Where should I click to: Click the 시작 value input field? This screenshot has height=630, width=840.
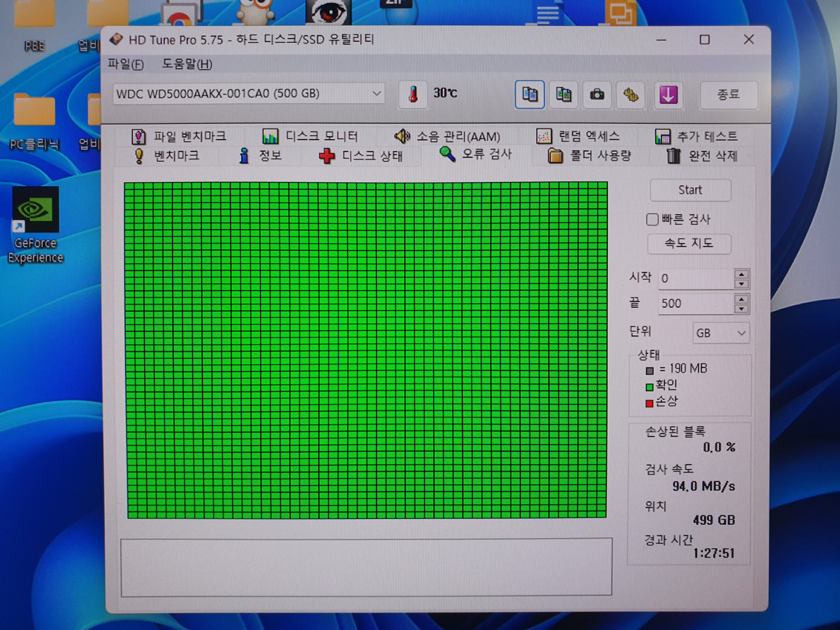(696, 279)
